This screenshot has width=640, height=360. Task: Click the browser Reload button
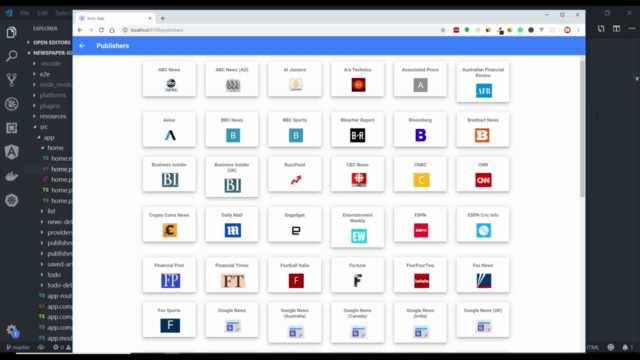(x=101, y=30)
